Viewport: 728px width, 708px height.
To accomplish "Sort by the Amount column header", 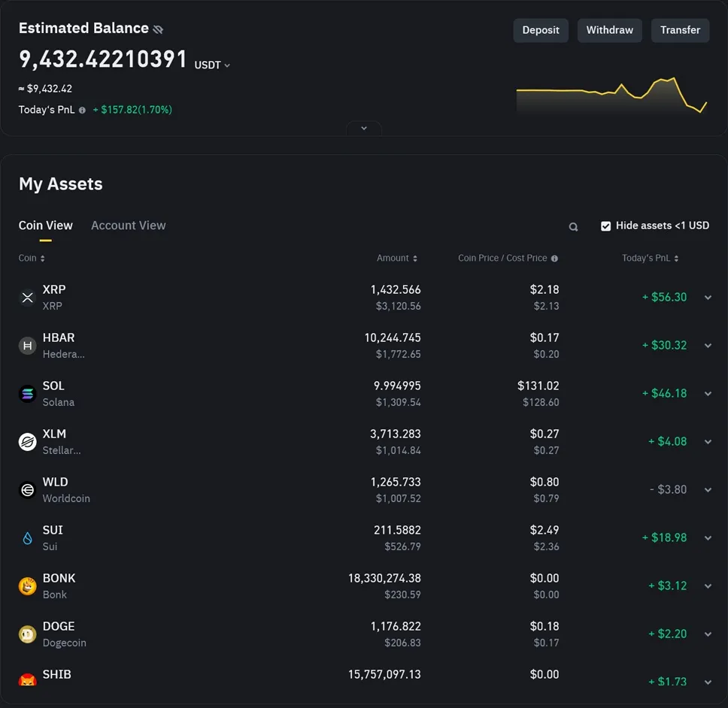I will pyautogui.click(x=396, y=258).
